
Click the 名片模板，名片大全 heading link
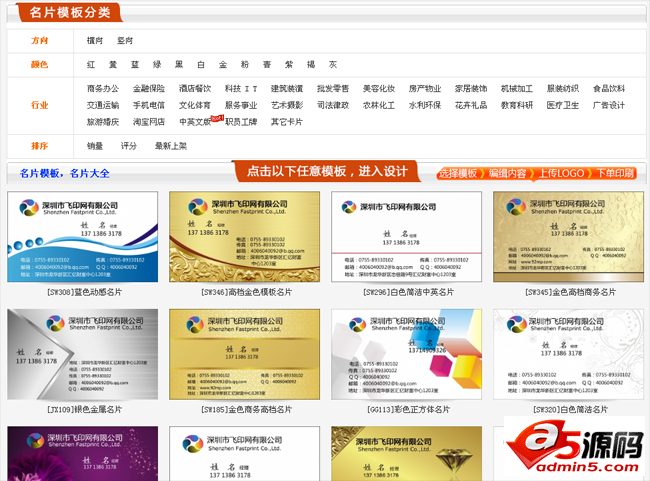(x=65, y=173)
